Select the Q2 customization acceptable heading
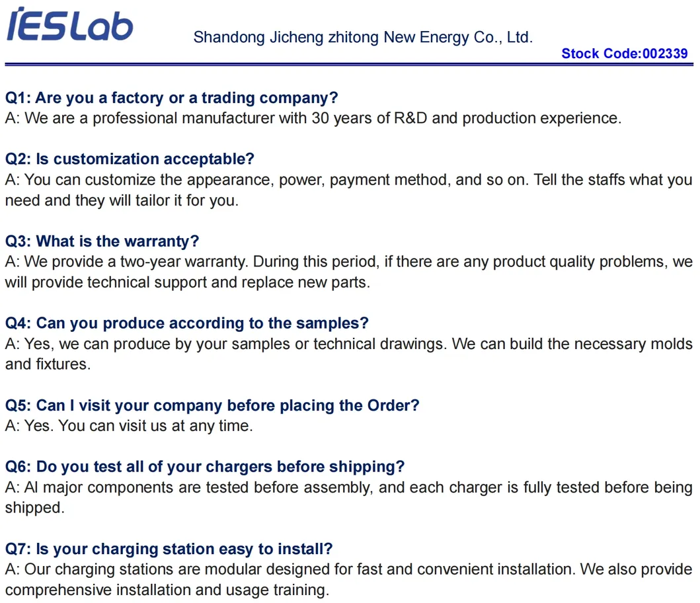This screenshot has height=603, width=700. point(130,159)
